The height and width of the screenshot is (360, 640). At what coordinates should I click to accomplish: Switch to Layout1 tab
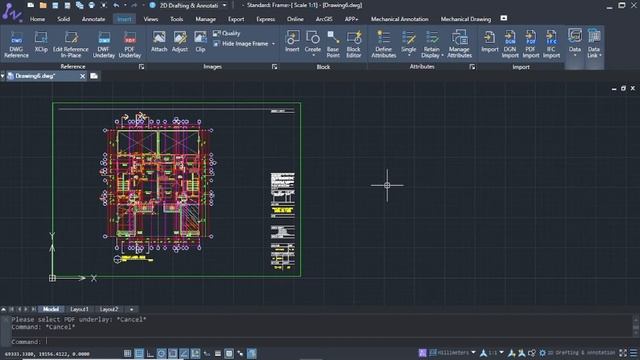tap(79, 309)
